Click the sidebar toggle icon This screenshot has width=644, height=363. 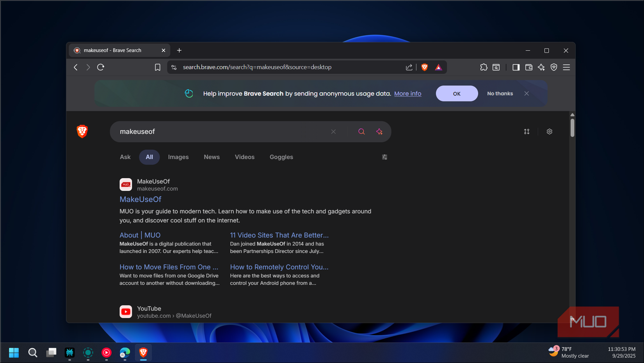(516, 67)
